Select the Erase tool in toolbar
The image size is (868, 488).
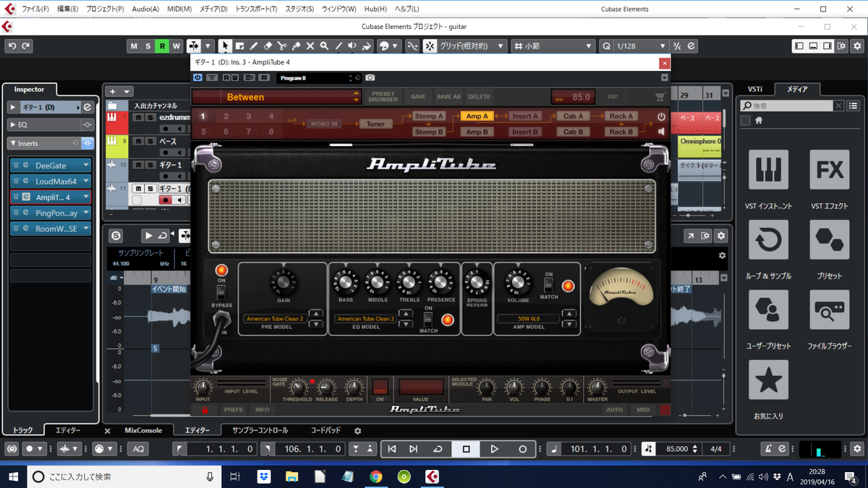point(268,46)
